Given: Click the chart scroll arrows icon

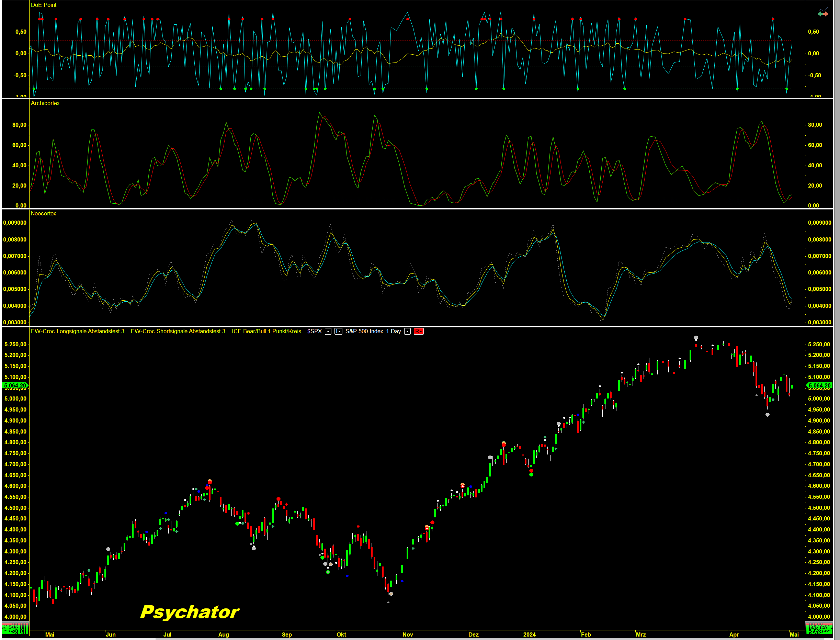Looking at the screenshot, I should point(822,14).
